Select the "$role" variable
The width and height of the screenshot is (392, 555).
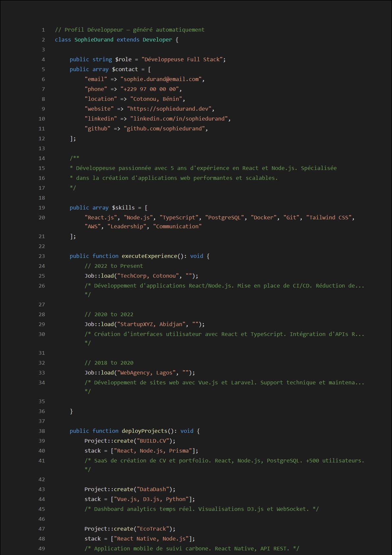tap(123, 59)
